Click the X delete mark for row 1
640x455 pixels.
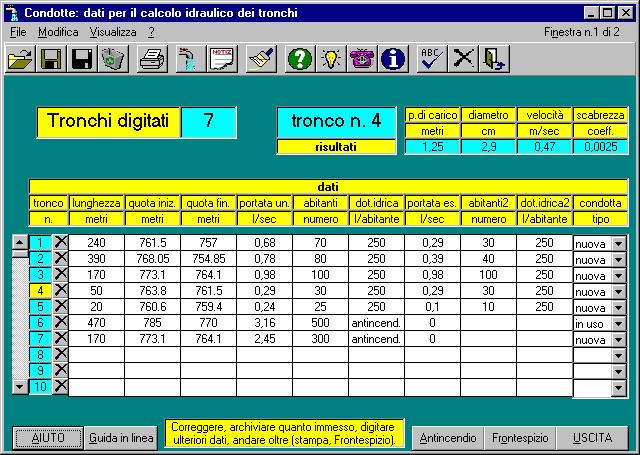coord(60,243)
